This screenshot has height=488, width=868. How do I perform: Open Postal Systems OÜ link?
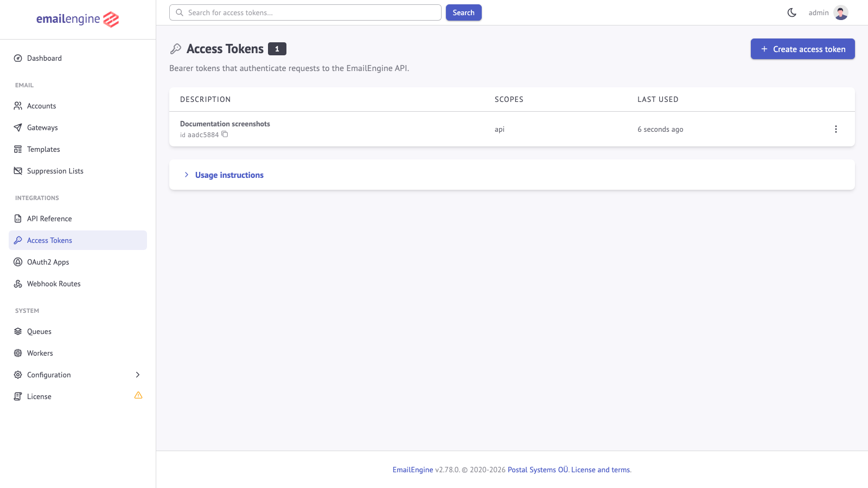[538, 470]
